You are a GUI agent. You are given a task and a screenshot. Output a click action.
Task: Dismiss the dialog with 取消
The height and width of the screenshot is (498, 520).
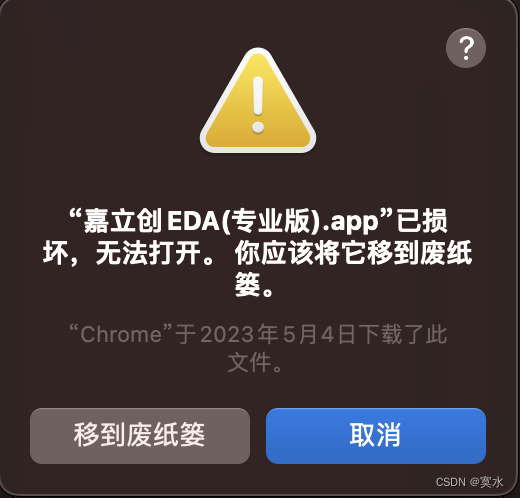point(376,436)
